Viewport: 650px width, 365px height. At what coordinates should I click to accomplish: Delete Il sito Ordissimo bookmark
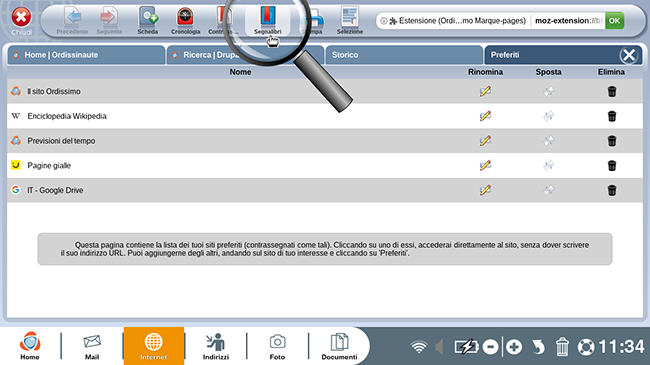[612, 91]
